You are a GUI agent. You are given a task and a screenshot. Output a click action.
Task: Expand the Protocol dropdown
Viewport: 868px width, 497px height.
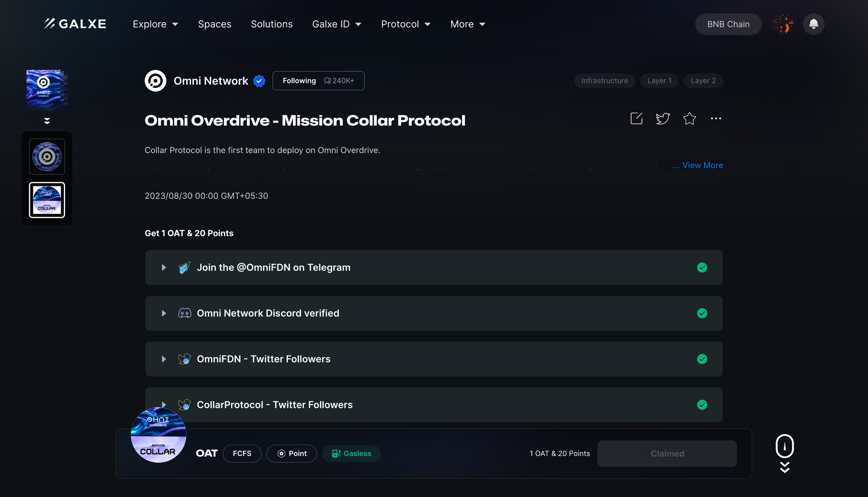[x=406, y=24]
